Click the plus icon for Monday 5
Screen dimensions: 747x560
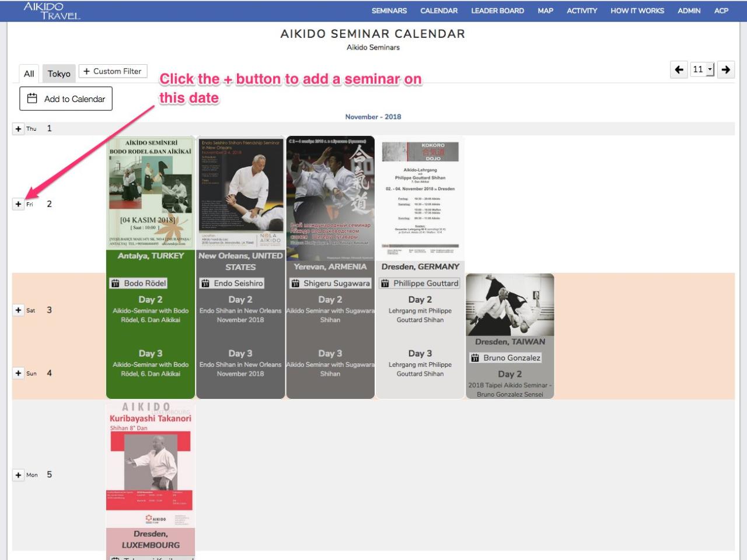pos(18,475)
